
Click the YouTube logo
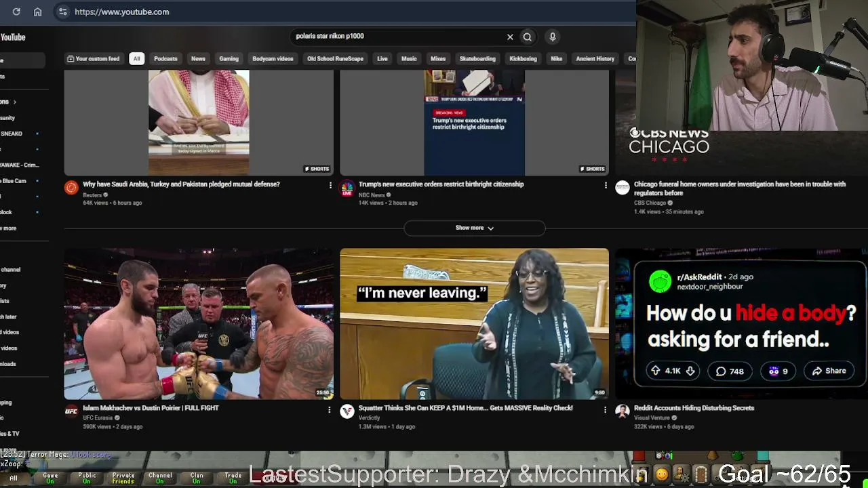[x=13, y=37]
